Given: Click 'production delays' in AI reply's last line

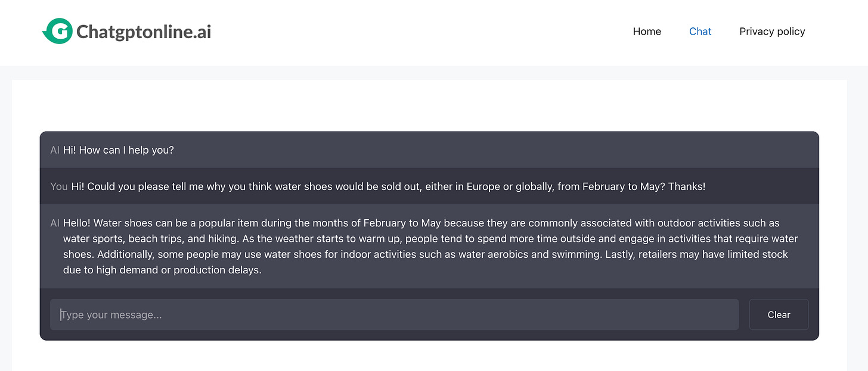Looking at the screenshot, I should (217, 270).
